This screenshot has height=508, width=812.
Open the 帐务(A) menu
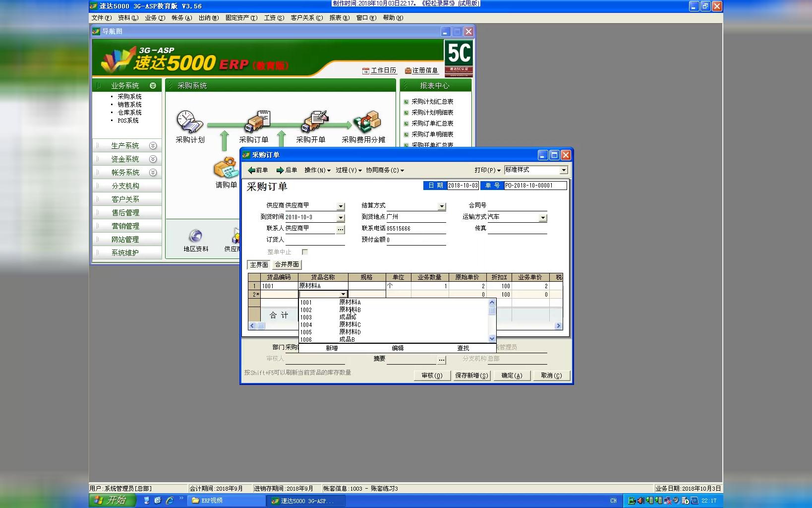[182, 18]
